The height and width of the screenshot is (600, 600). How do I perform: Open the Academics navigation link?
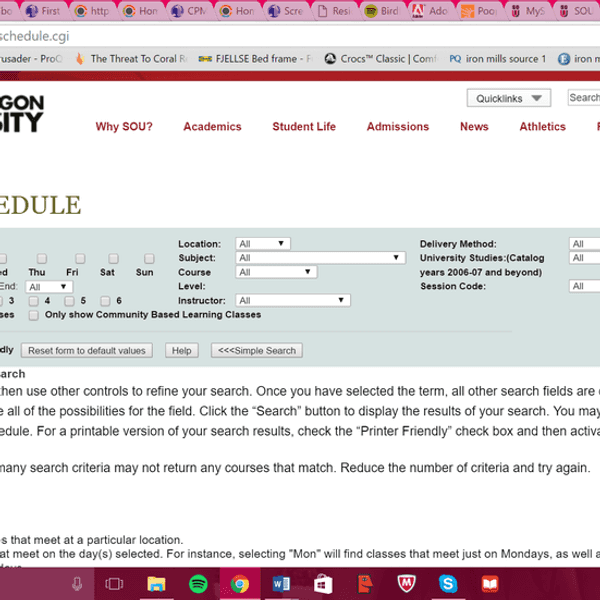(x=212, y=127)
